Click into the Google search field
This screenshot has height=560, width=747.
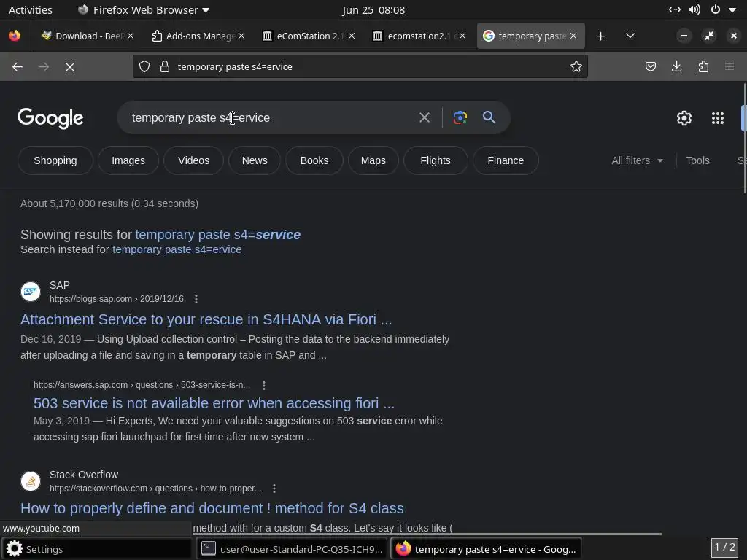pos(271,117)
